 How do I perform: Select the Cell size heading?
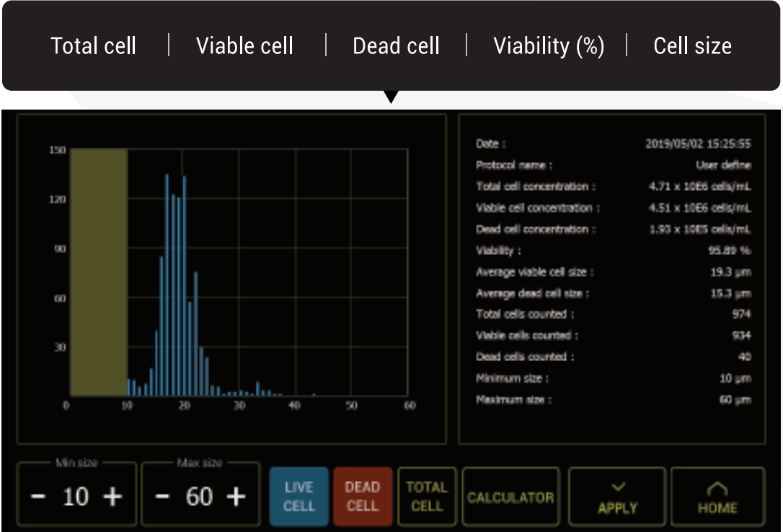coord(693,46)
